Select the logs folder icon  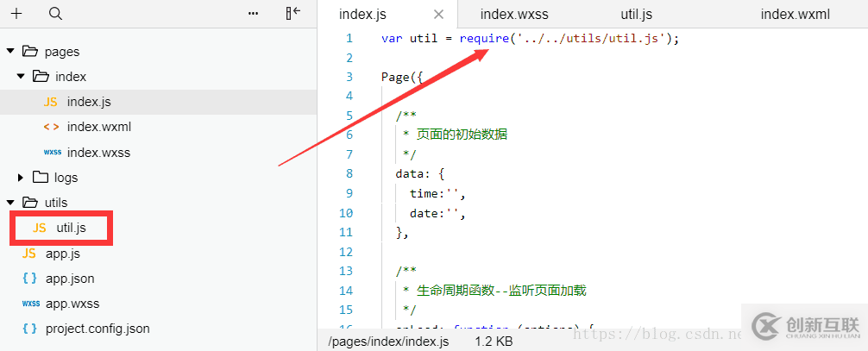(x=41, y=177)
